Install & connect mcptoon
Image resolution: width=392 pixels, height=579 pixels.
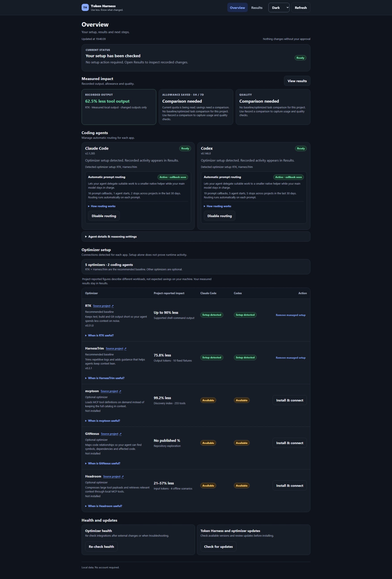(289, 400)
